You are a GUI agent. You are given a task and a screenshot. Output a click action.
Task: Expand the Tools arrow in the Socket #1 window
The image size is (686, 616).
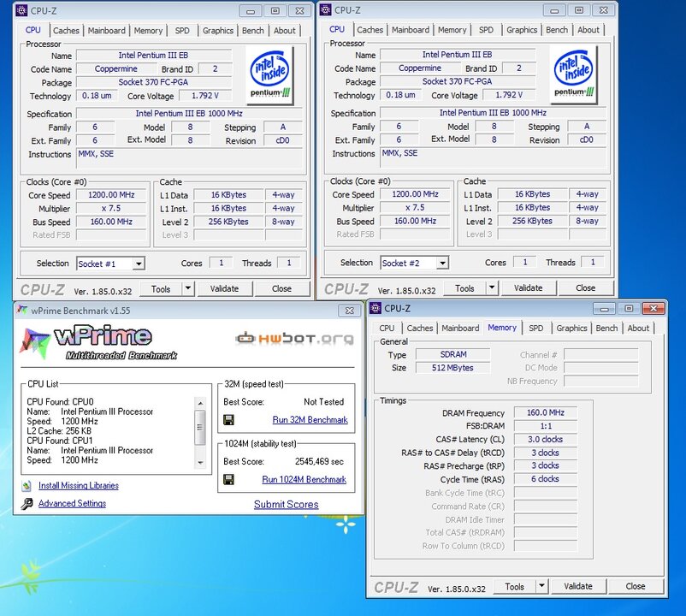[187, 288]
